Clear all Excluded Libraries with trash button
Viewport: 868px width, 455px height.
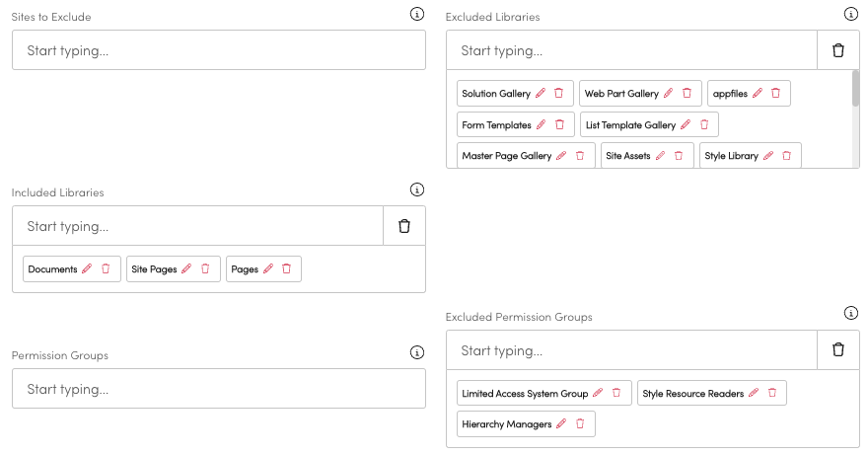[838, 50]
